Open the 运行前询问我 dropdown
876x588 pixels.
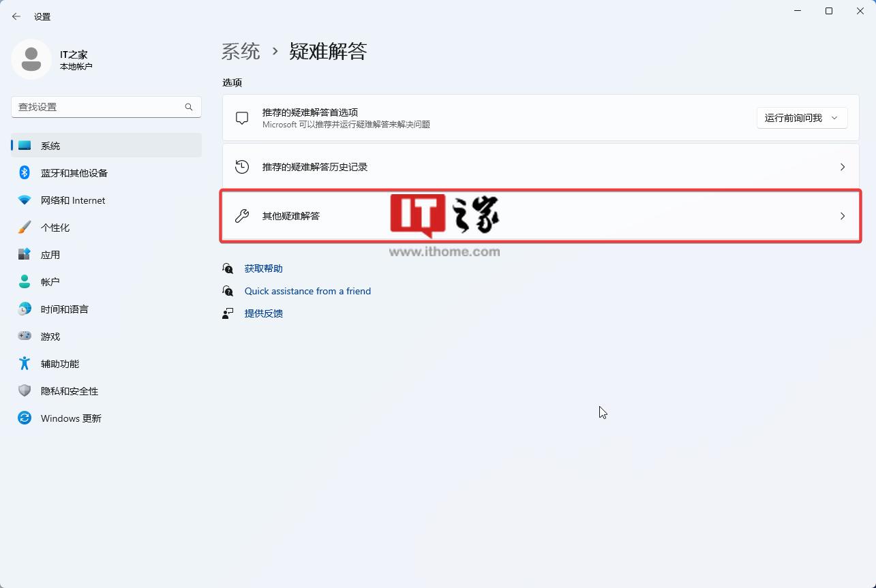click(x=802, y=118)
